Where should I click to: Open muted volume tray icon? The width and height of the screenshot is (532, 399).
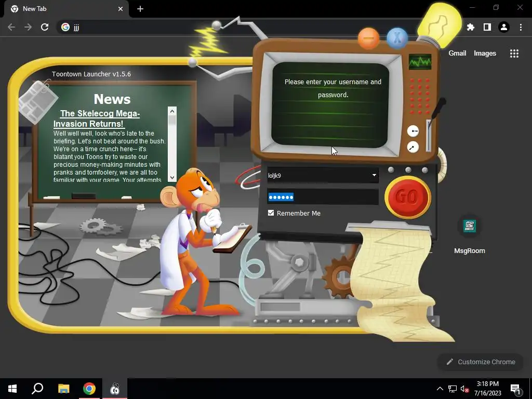[464, 389]
